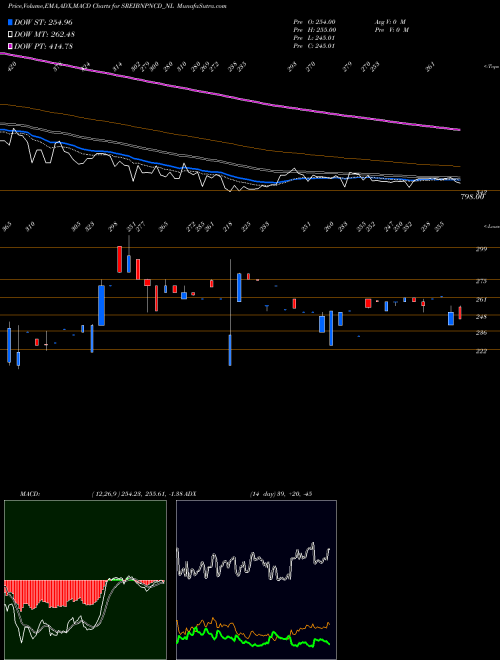Click the 248 price axis label
The image size is (500, 660).
click(x=481, y=317)
